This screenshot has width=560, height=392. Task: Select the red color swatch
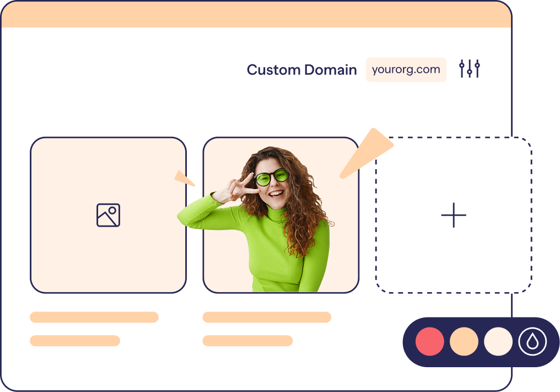coord(430,342)
